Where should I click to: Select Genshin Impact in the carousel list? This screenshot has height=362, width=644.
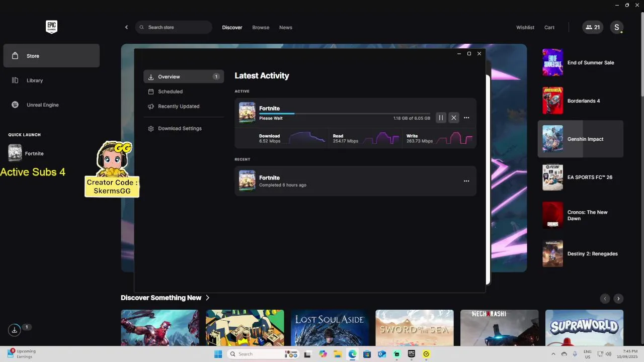[x=581, y=139]
